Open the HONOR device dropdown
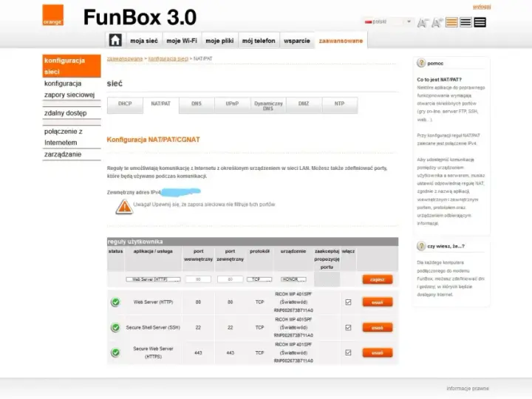532x399 pixels. click(293, 279)
